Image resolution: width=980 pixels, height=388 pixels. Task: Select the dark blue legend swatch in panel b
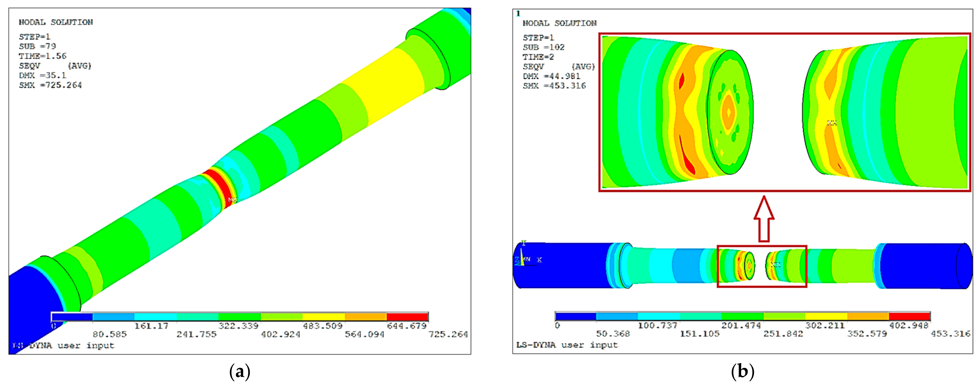tap(575, 316)
